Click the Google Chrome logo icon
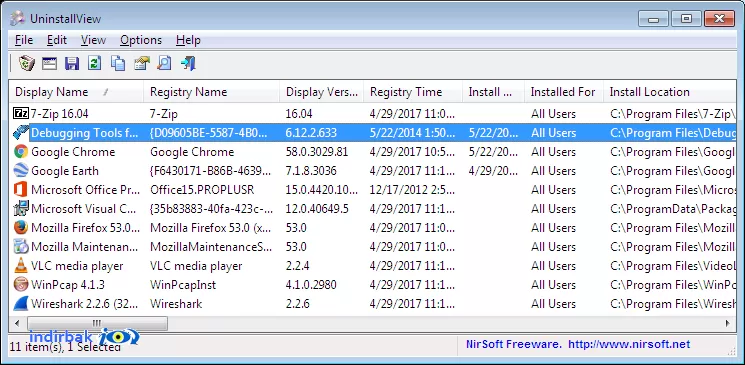The width and height of the screenshot is (745, 365). 21,152
